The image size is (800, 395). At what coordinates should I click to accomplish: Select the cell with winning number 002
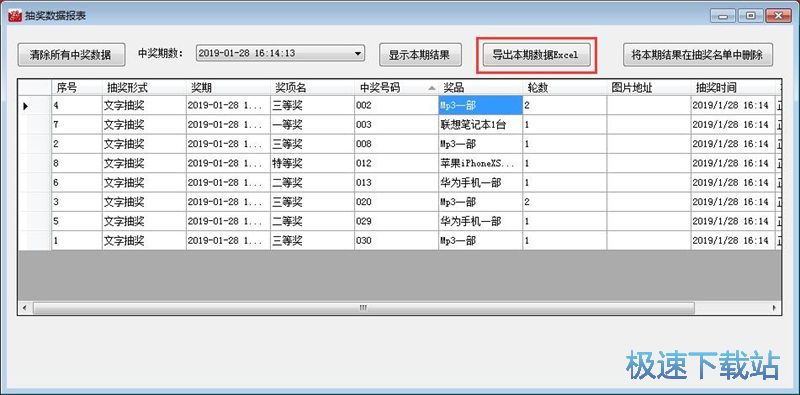[396, 106]
